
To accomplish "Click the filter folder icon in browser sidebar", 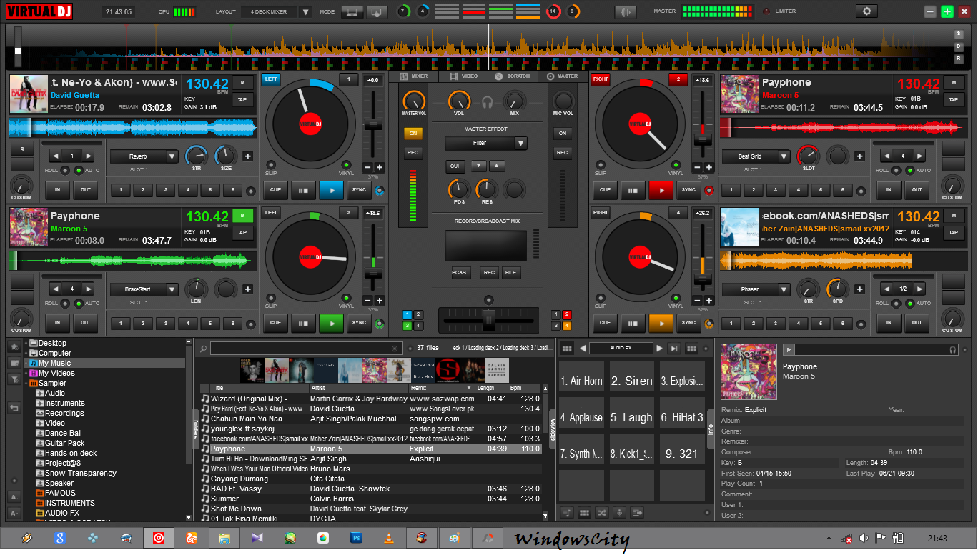I will coord(14,380).
